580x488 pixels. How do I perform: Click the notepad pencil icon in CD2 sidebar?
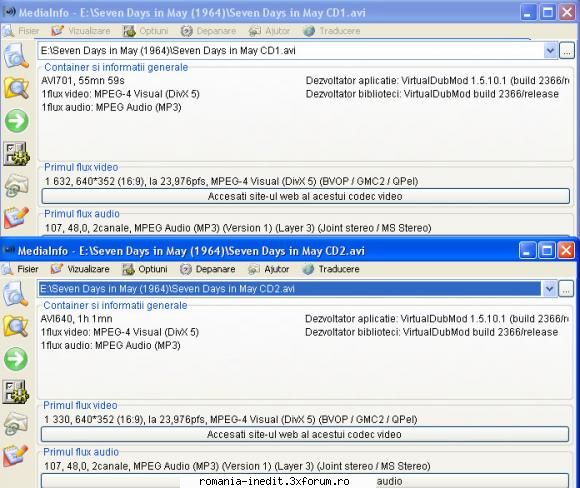pyautogui.click(x=16, y=455)
